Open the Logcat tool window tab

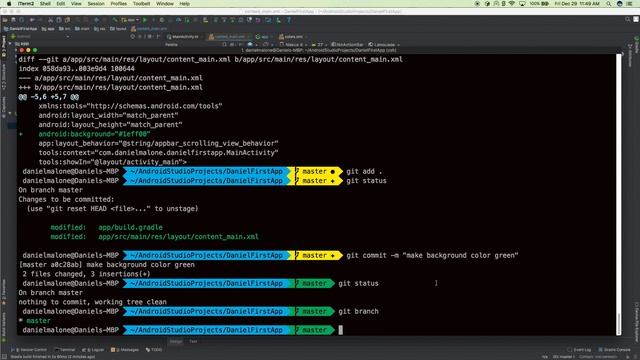click(93, 350)
